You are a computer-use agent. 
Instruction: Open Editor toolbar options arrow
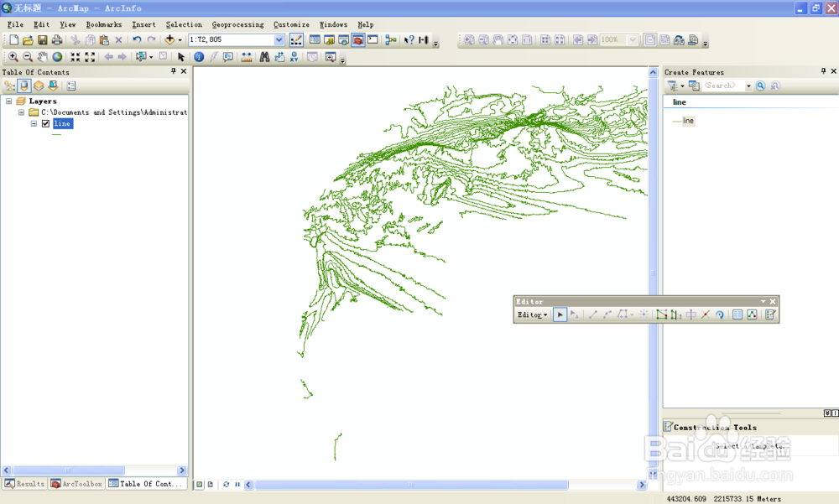coord(763,301)
